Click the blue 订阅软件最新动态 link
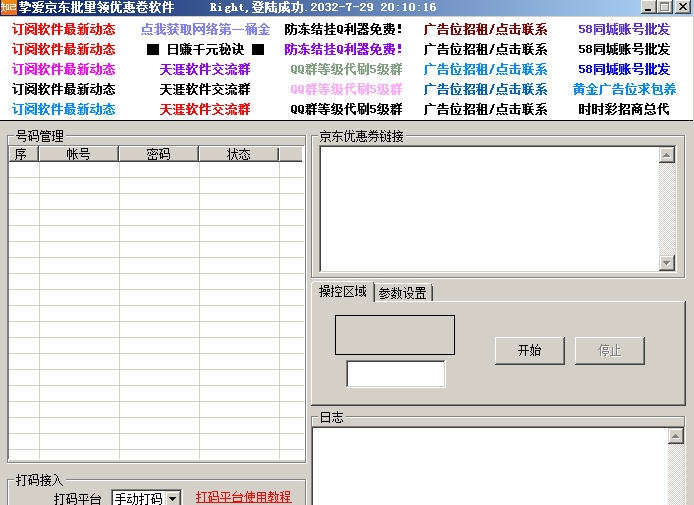694x505 pixels. coord(64,109)
